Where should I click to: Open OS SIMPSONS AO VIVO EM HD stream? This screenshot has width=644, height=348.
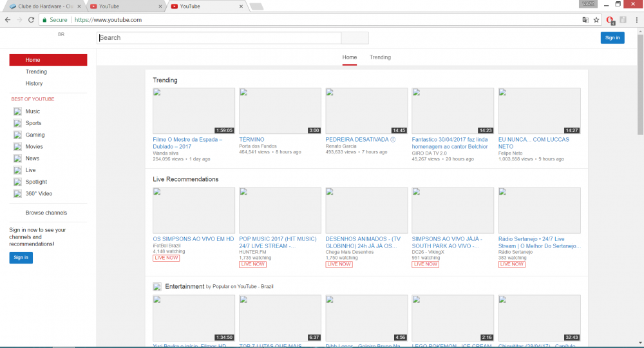pos(193,239)
